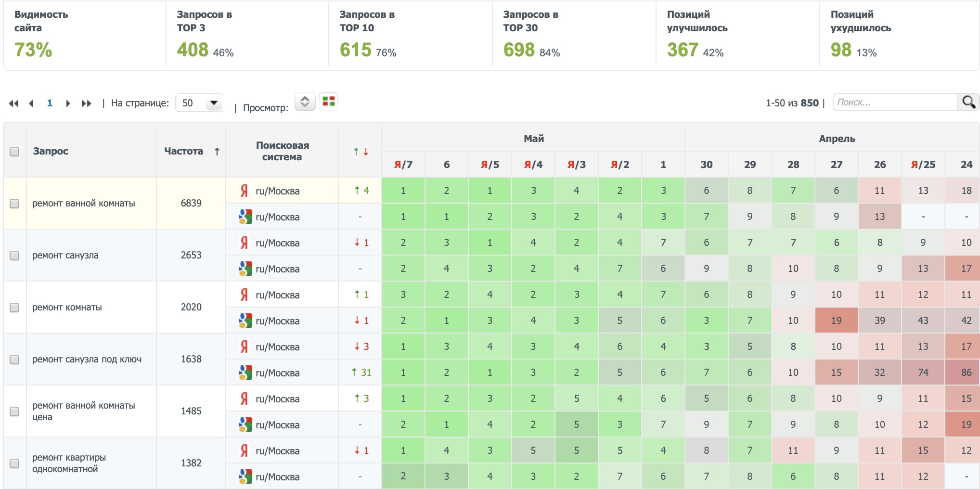Click the dark red cell with 86

[966, 373]
